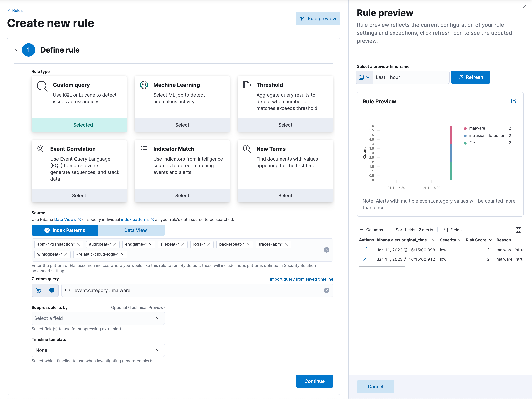Expand the first alert row details
The width and height of the screenshot is (532, 399).
[x=365, y=250]
